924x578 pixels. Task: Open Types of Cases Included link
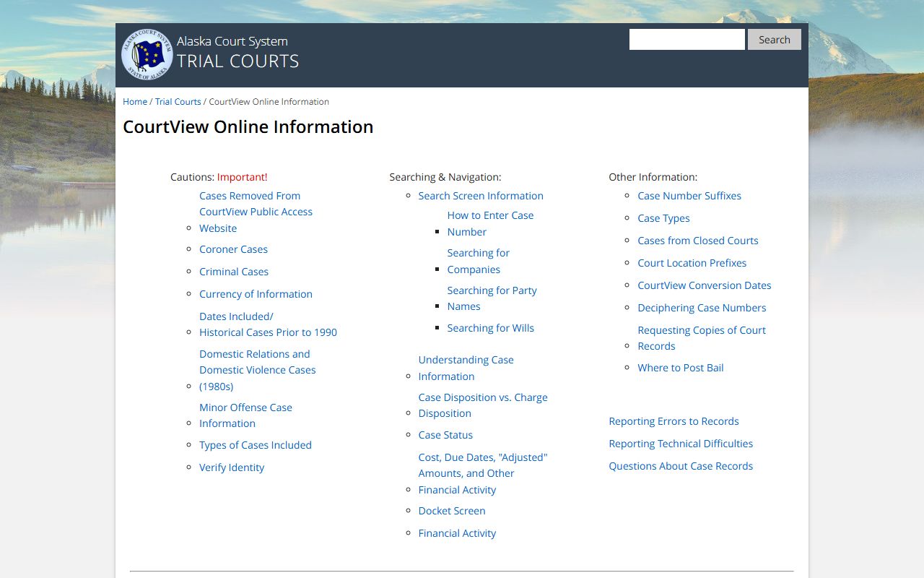tap(256, 445)
